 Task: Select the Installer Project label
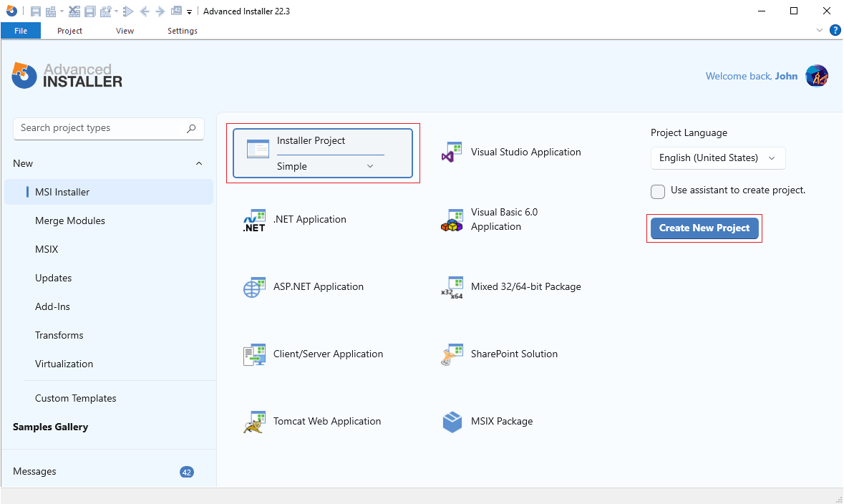pyautogui.click(x=311, y=140)
